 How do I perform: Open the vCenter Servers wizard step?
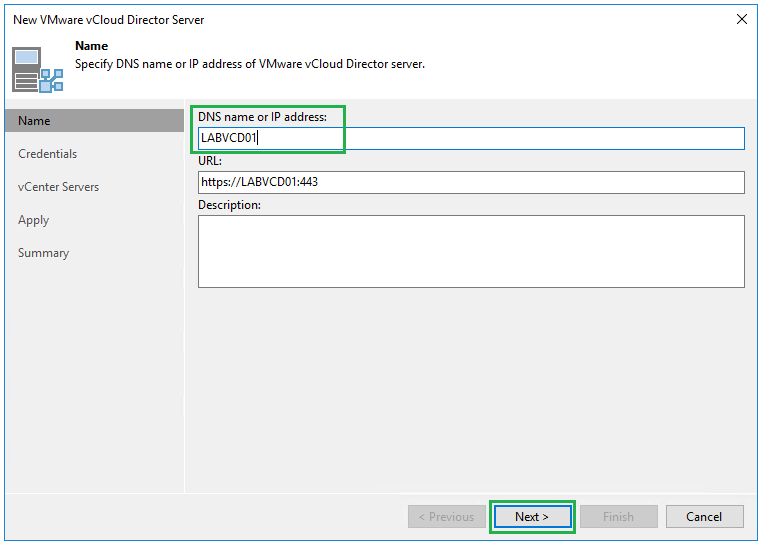tap(58, 187)
